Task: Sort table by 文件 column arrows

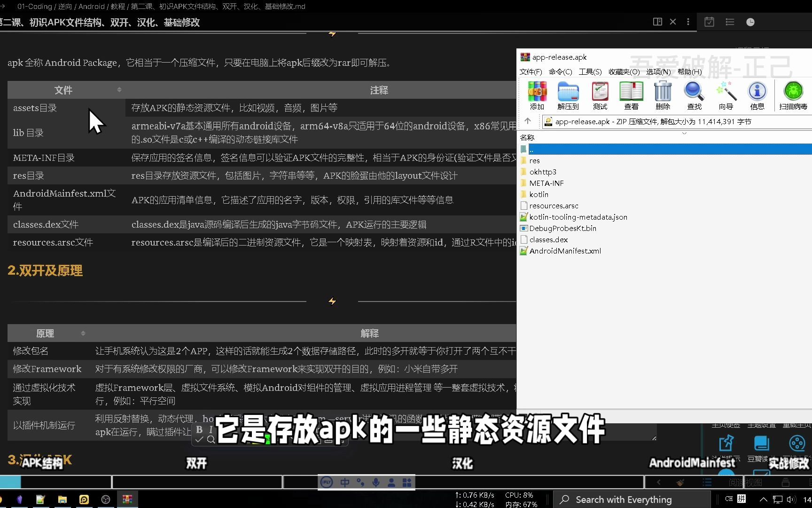Action: point(119,89)
